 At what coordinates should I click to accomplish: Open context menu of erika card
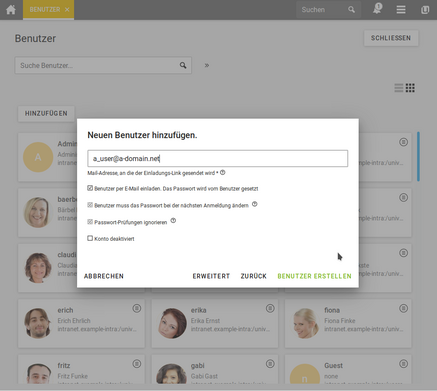point(270,308)
